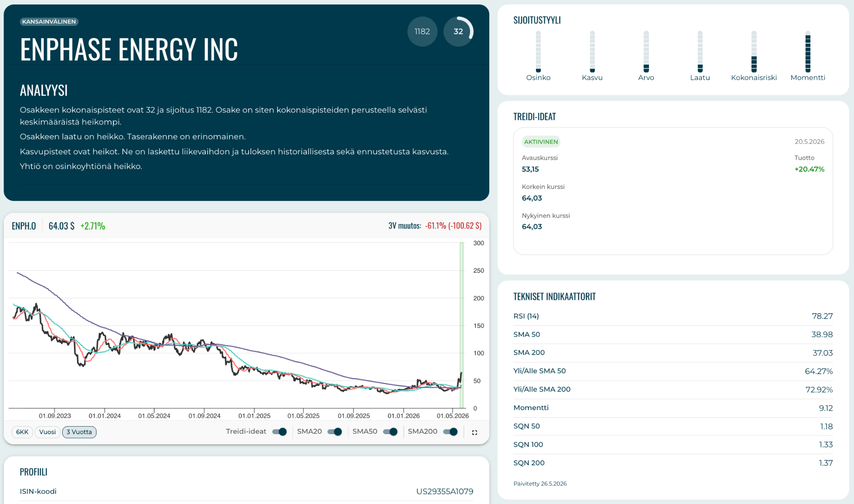Viewport: 854px width, 504px height.
Task: Click the ANALYYSI heading
Action: (x=44, y=90)
